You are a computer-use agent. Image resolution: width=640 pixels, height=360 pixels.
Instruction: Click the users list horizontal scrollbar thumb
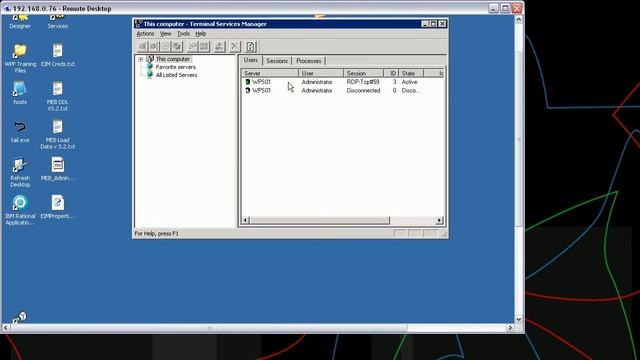tap(320, 220)
